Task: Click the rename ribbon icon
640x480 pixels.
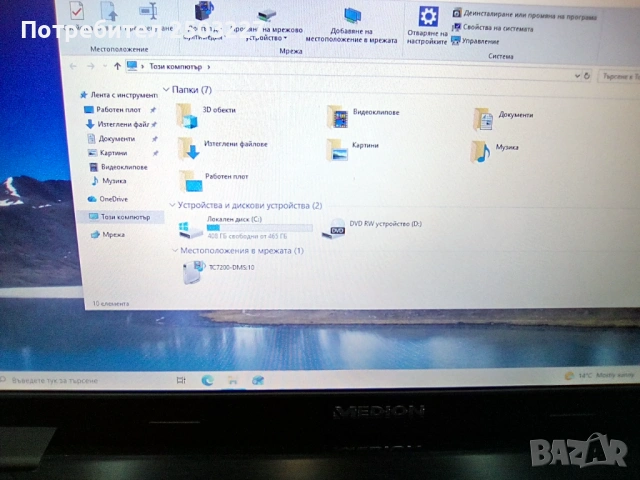Action: 148,11
